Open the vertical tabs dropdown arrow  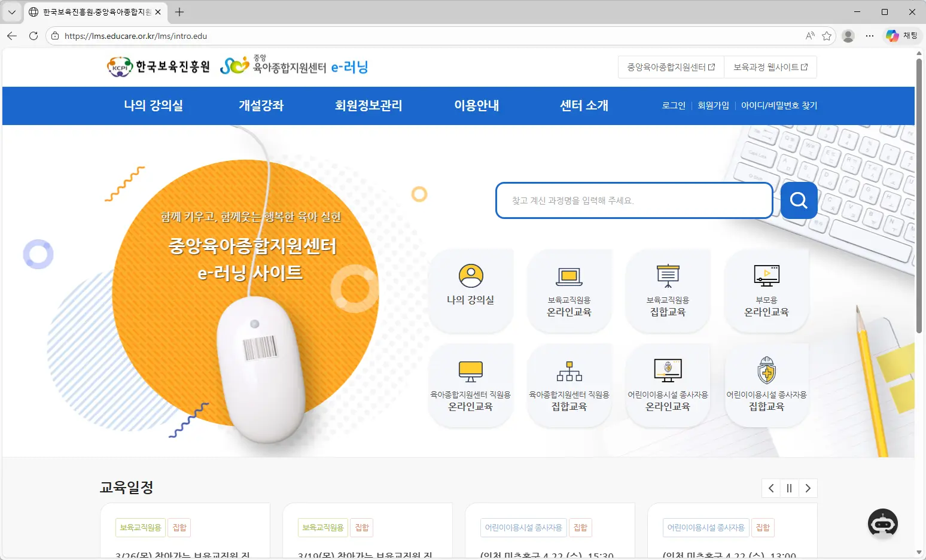point(12,12)
